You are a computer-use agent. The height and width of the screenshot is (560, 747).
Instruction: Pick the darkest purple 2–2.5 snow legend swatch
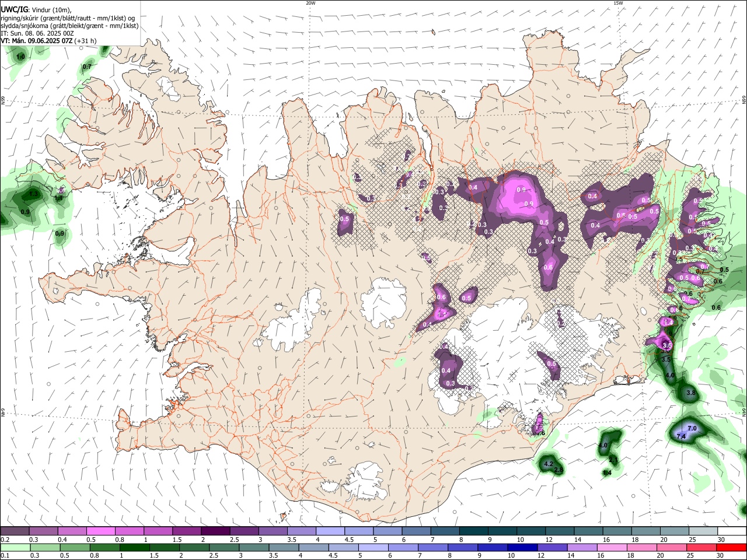pyautogui.click(x=215, y=531)
